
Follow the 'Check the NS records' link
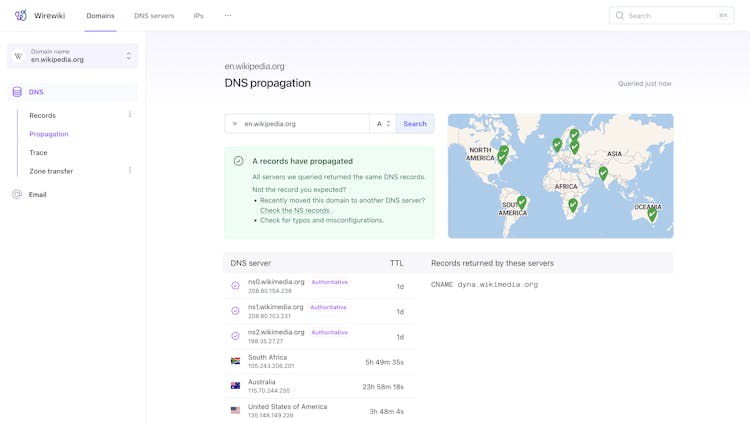[294, 210]
